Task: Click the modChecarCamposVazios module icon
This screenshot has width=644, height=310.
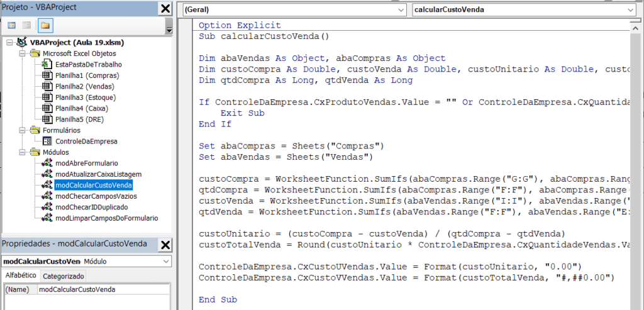Action: (x=47, y=196)
